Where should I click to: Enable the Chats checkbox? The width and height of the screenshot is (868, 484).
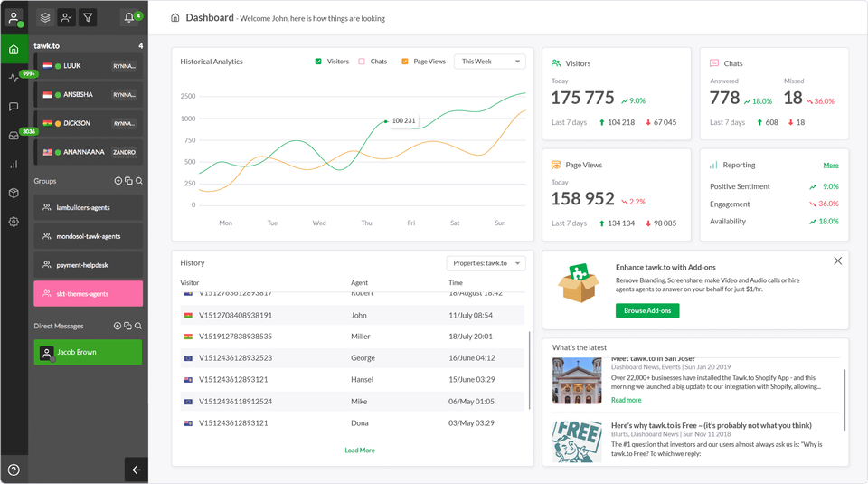(x=362, y=62)
